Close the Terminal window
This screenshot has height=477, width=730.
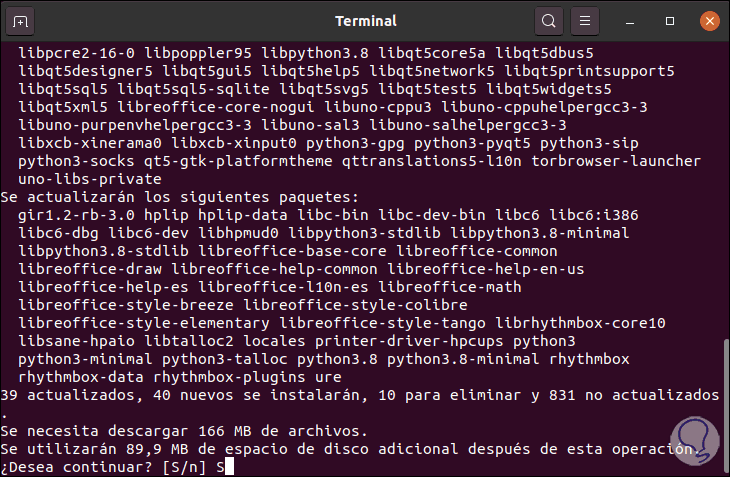click(707, 20)
